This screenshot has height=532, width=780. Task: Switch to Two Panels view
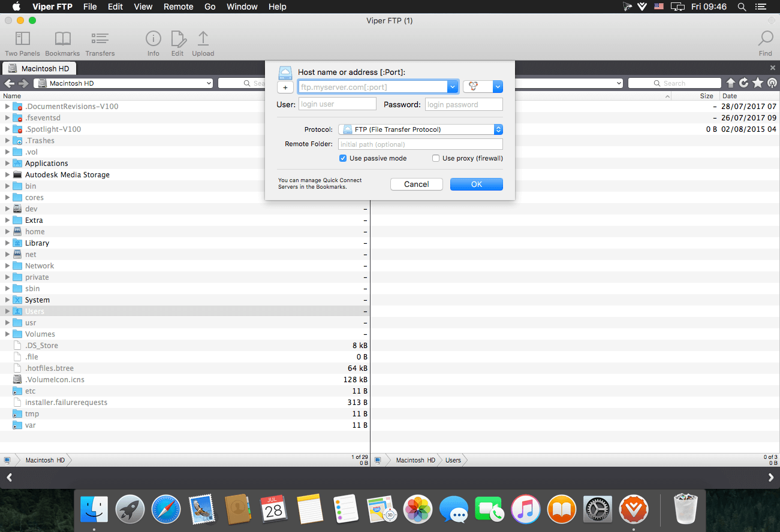pos(22,44)
